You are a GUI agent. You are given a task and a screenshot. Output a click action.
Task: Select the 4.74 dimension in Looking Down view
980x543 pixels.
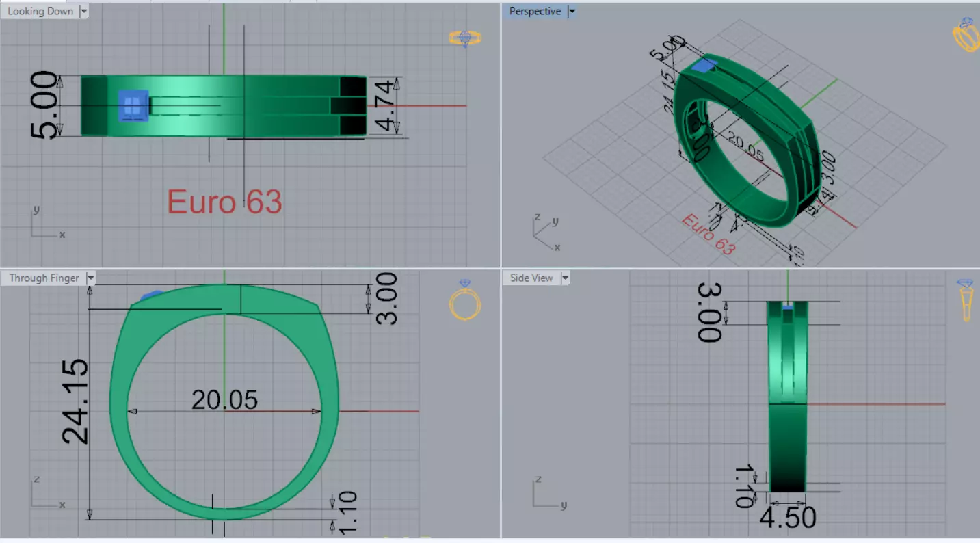point(384,105)
